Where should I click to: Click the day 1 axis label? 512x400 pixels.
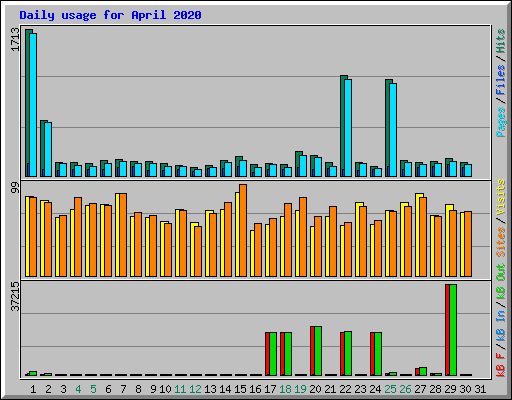click(33, 389)
